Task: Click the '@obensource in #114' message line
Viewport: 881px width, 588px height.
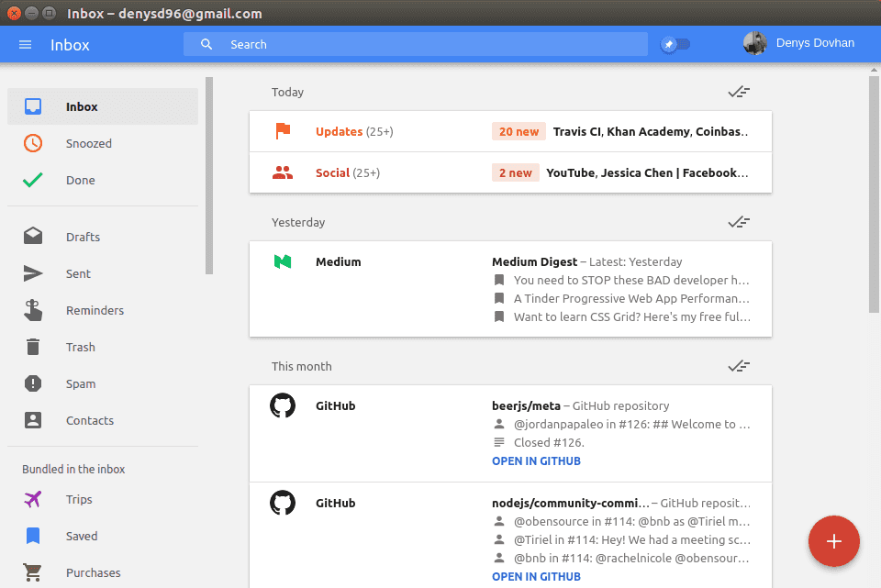Action: 631,521
